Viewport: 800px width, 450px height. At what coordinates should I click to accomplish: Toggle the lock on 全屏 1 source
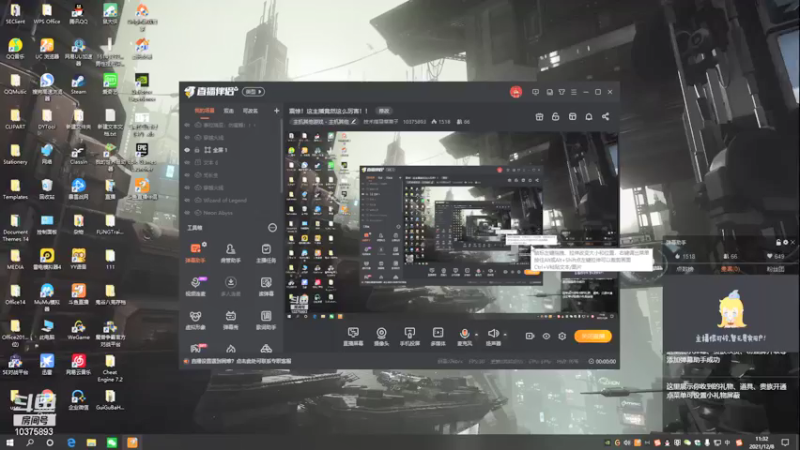197,150
